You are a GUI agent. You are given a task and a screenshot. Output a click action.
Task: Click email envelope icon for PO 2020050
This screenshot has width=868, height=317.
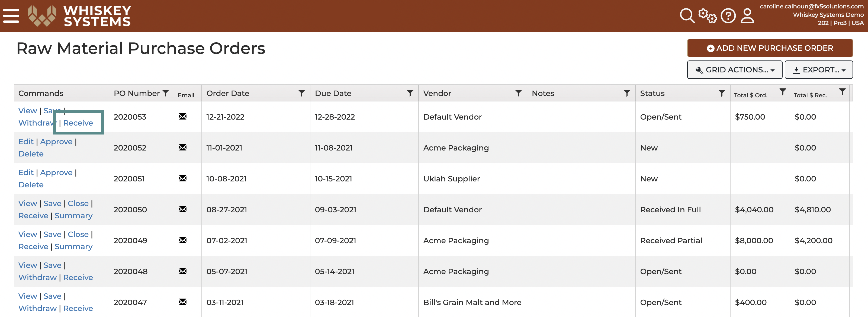click(183, 209)
